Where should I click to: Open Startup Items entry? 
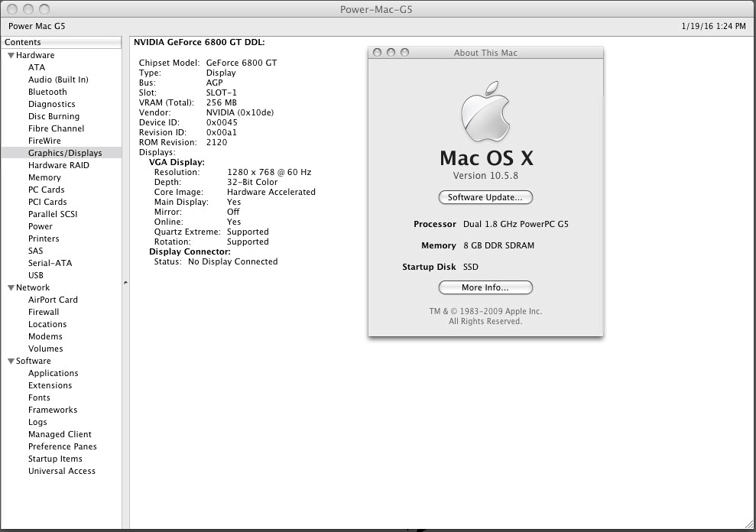[55, 459]
